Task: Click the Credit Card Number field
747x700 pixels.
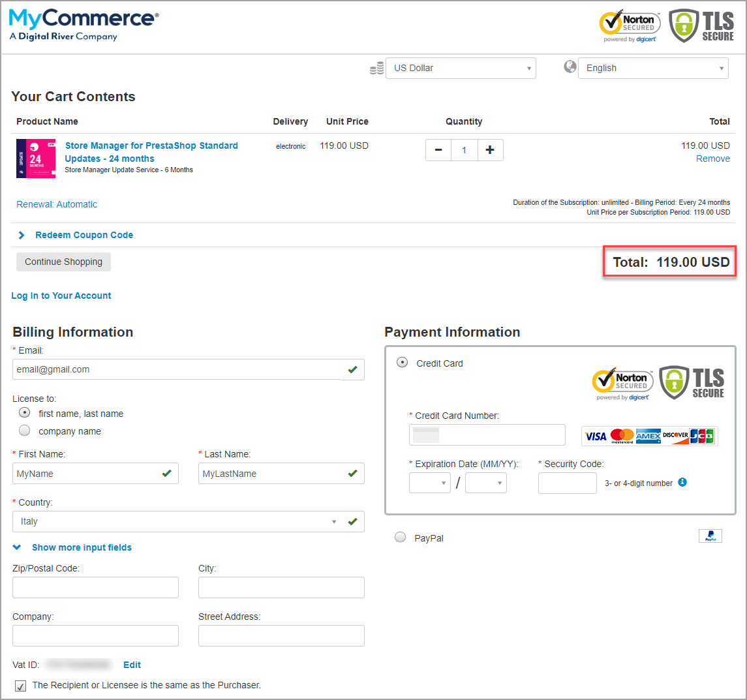Action: point(487,434)
